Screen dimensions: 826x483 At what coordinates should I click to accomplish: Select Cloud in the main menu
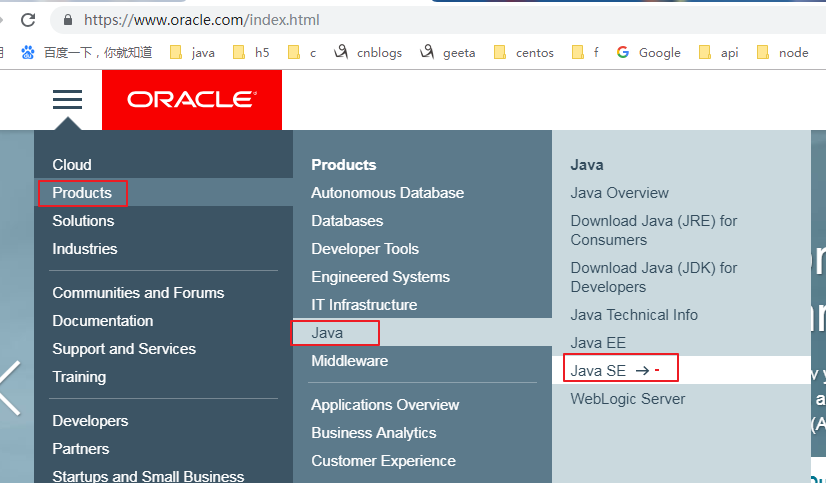point(72,164)
